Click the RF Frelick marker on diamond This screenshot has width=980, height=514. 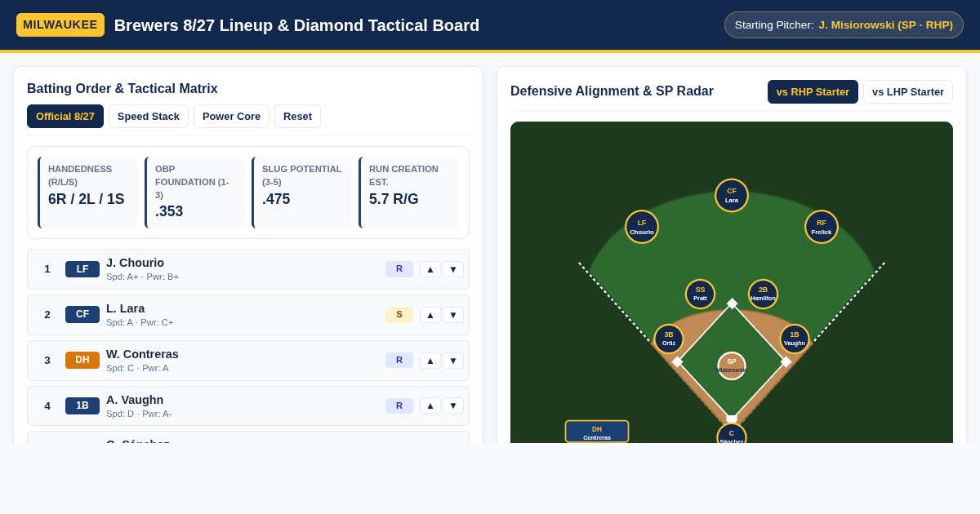click(822, 227)
